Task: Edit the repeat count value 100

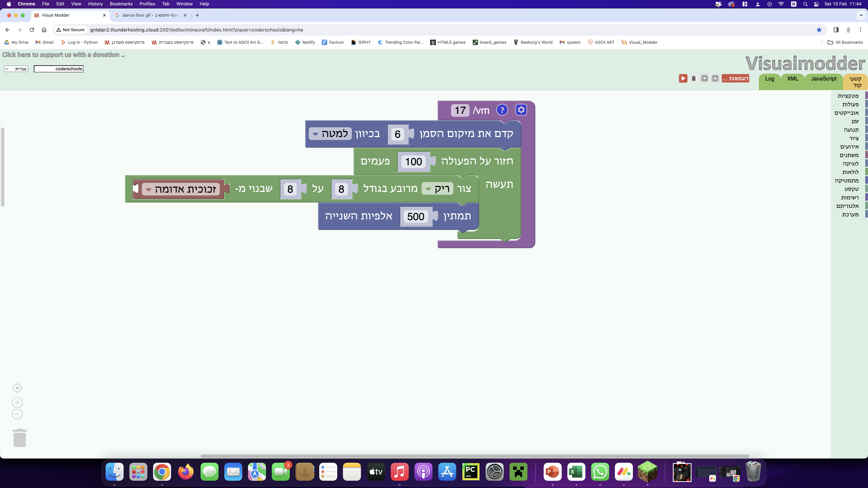Action: coord(413,162)
